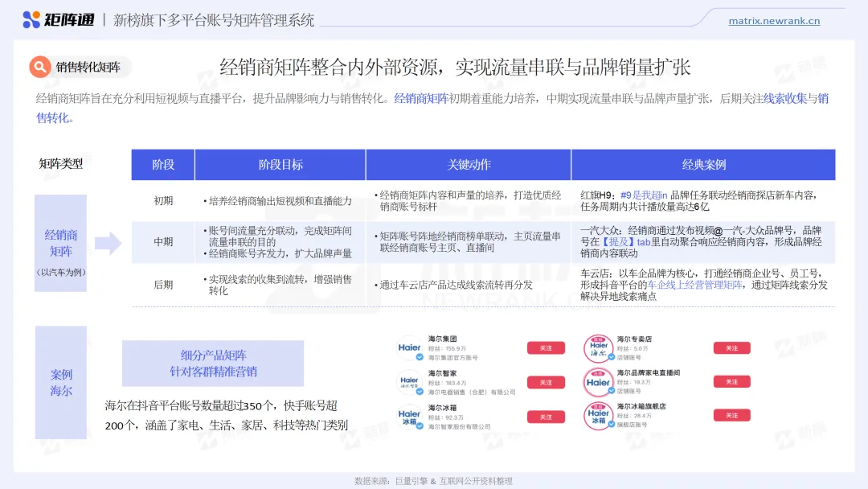Click the 经销商矩阵 blue side box
The height and width of the screenshot is (489, 868).
point(61,243)
